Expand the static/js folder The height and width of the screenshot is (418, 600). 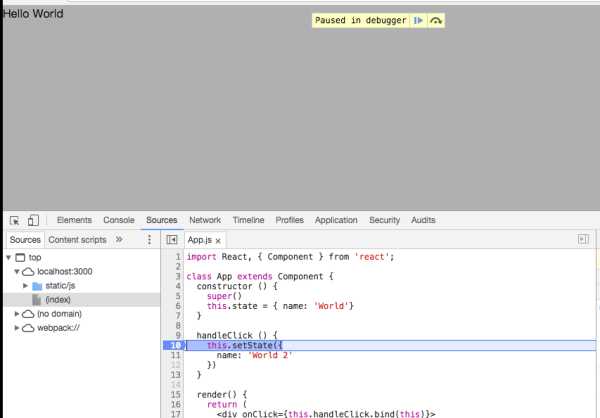pyautogui.click(x=27, y=286)
